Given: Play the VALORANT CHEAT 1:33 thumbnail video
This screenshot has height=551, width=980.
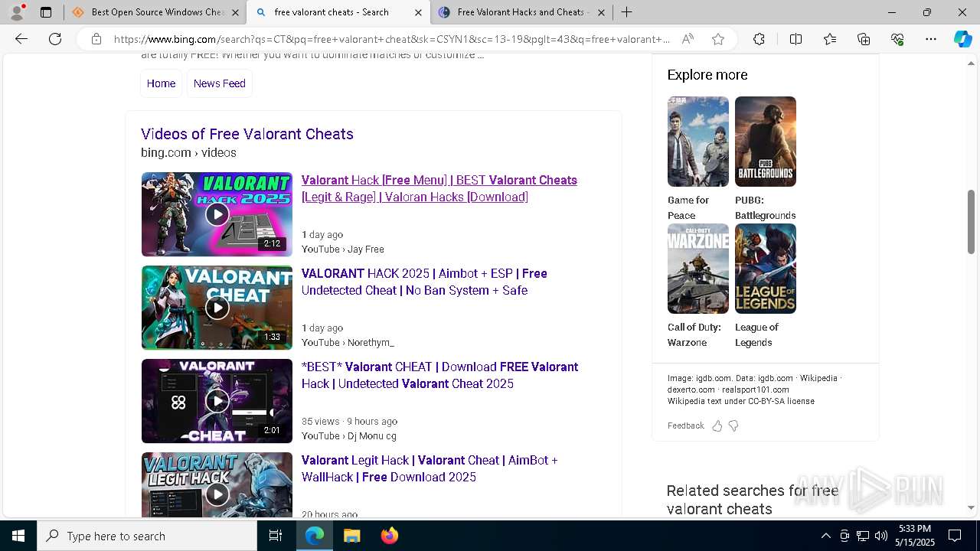Looking at the screenshot, I should point(217,308).
